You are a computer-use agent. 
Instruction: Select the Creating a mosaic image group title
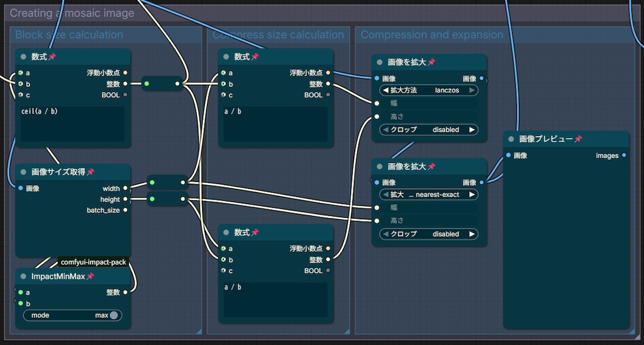point(72,13)
